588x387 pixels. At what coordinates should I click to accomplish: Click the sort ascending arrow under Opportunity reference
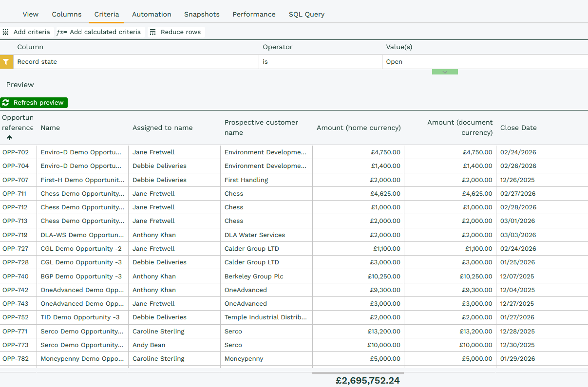coord(9,138)
